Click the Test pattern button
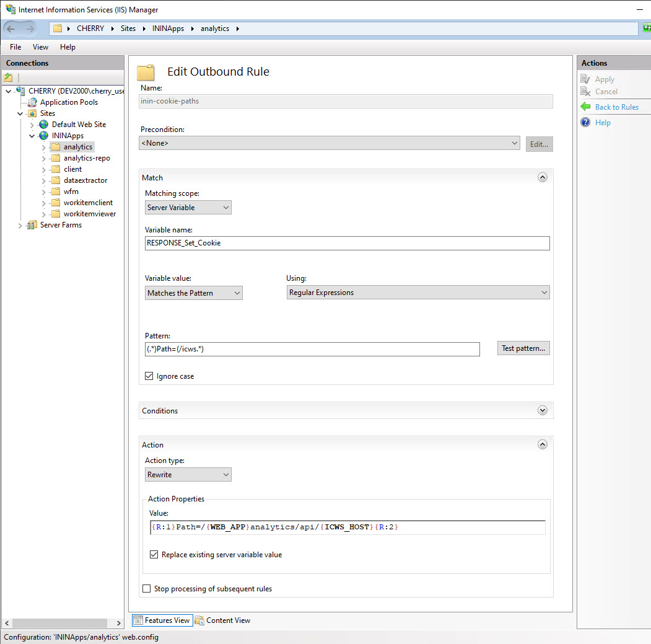The image size is (651, 644). tap(523, 348)
